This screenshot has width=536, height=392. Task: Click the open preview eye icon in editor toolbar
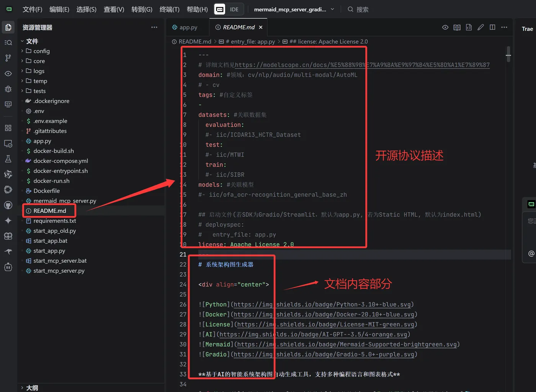click(445, 27)
